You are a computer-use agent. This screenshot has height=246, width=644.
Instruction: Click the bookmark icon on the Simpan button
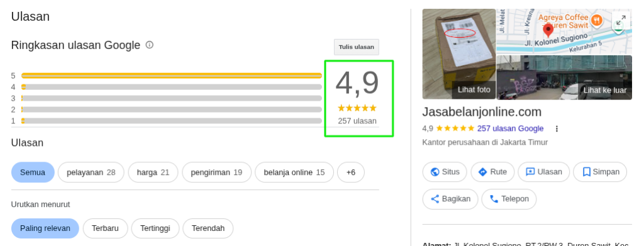tap(587, 172)
